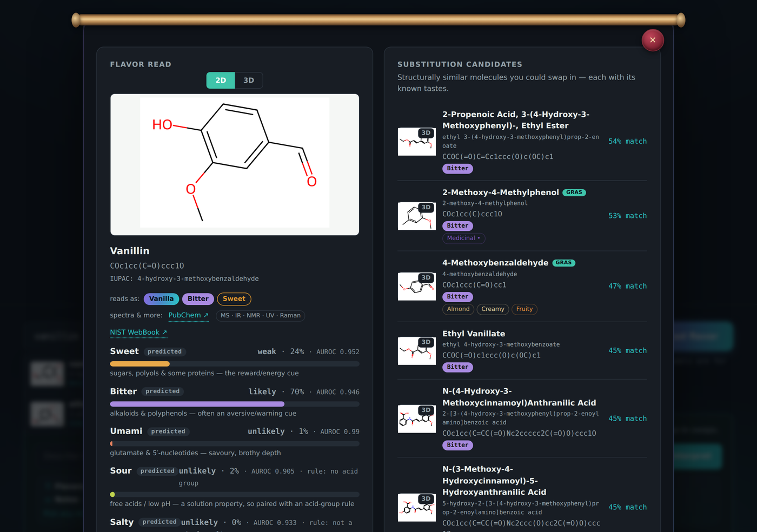Click the 47% match label
Screen dimensions: 757x532
click(627, 286)
